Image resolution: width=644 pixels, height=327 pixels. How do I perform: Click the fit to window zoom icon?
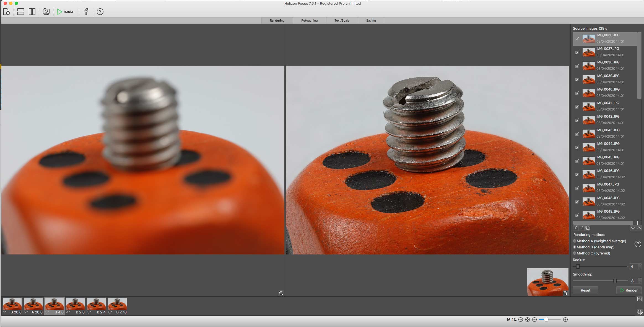pos(528,320)
